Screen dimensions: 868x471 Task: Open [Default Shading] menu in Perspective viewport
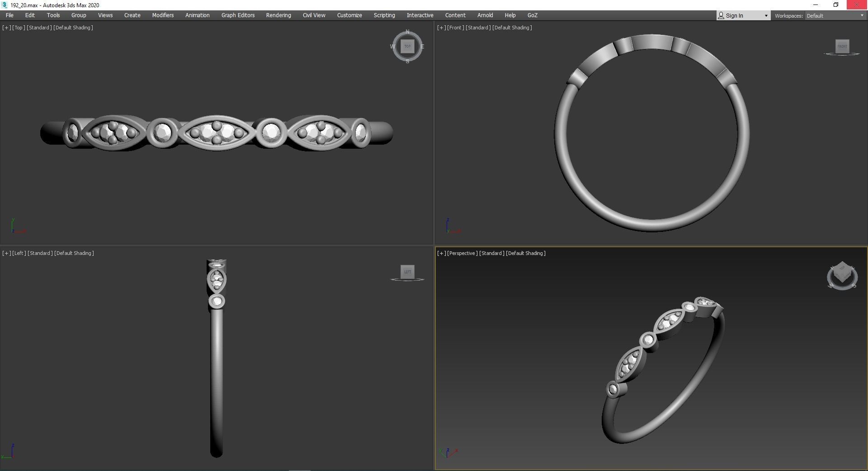526,253
